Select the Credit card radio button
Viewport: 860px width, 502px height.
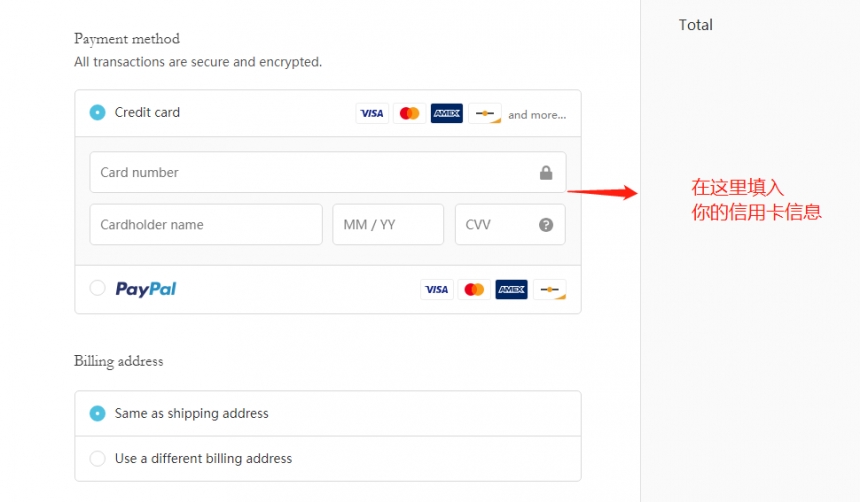[x=97, y=113]
